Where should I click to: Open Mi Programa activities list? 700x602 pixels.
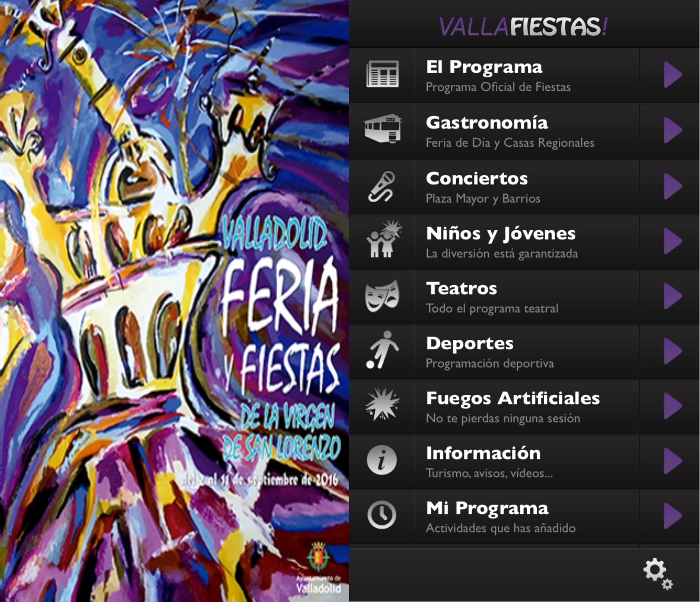(525, 516)
